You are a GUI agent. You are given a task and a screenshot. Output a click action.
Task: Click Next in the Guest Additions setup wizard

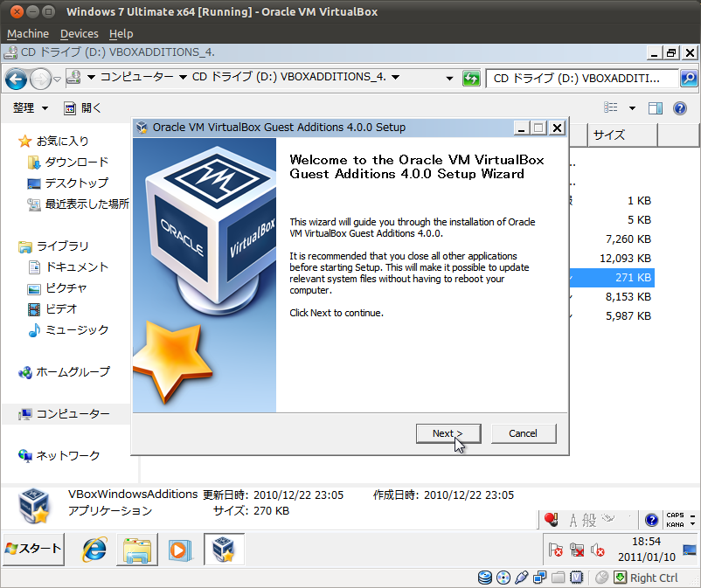click(448, 433)
